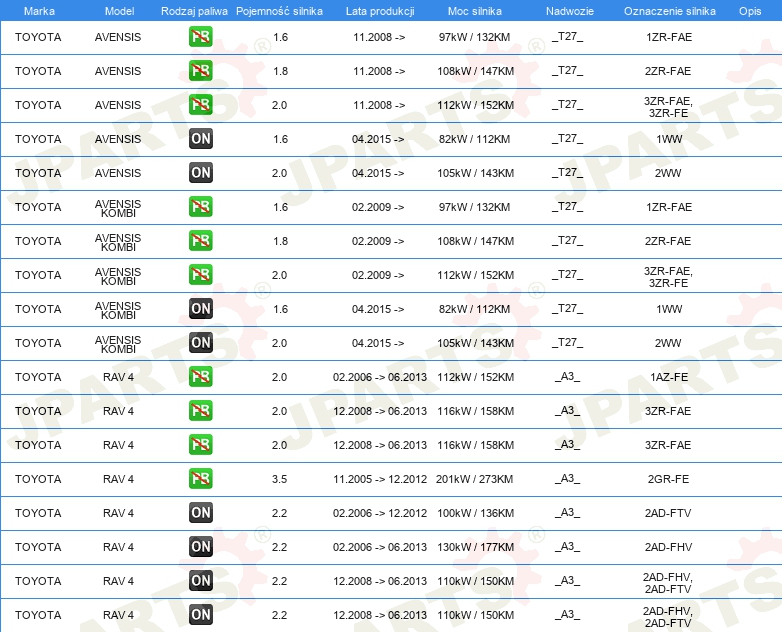Screen dimensions: 782x632
Task: Click power value 201kW / 273KM
Action: (474, 479)
